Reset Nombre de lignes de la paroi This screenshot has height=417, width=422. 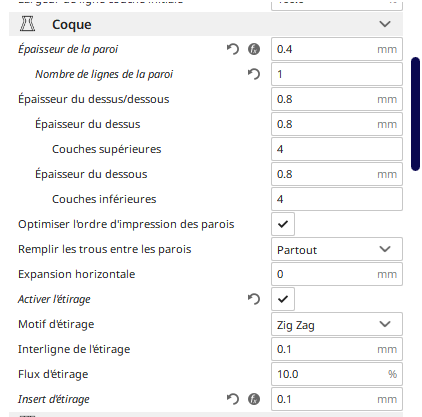click(254, 74)
